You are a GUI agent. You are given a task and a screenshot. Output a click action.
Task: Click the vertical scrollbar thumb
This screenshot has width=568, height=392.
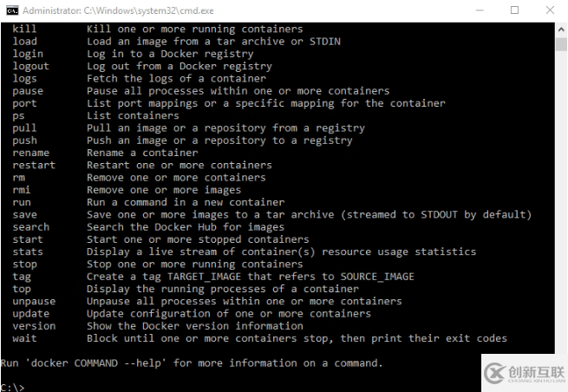[x=561, y=44]
